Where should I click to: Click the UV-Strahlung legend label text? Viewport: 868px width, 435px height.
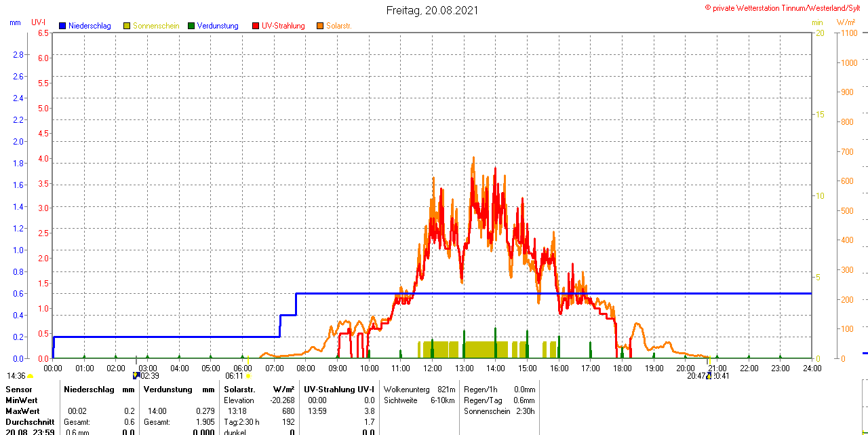tap(283, 26)
